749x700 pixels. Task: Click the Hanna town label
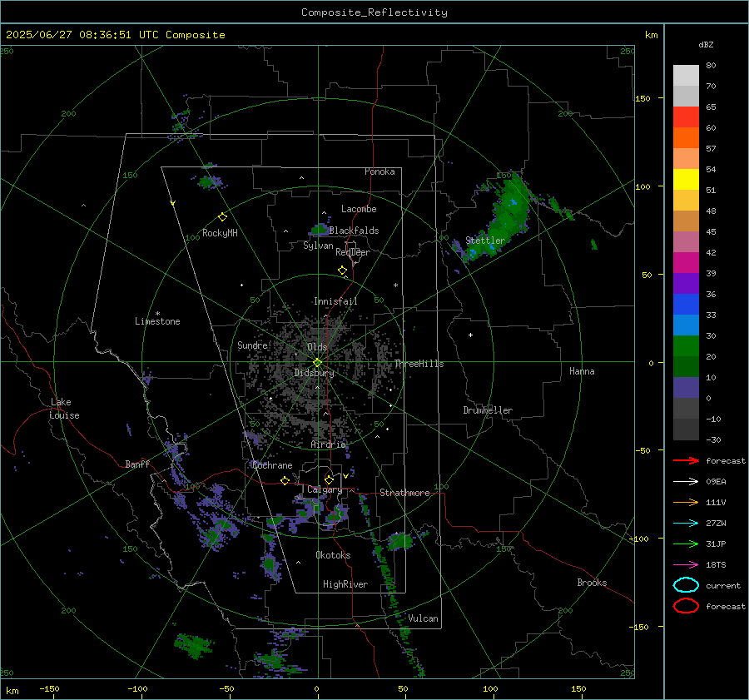(582, 371)
